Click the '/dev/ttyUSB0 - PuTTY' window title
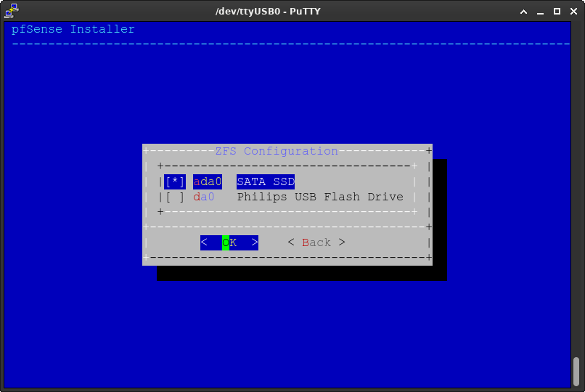 [x=268, y=11]
